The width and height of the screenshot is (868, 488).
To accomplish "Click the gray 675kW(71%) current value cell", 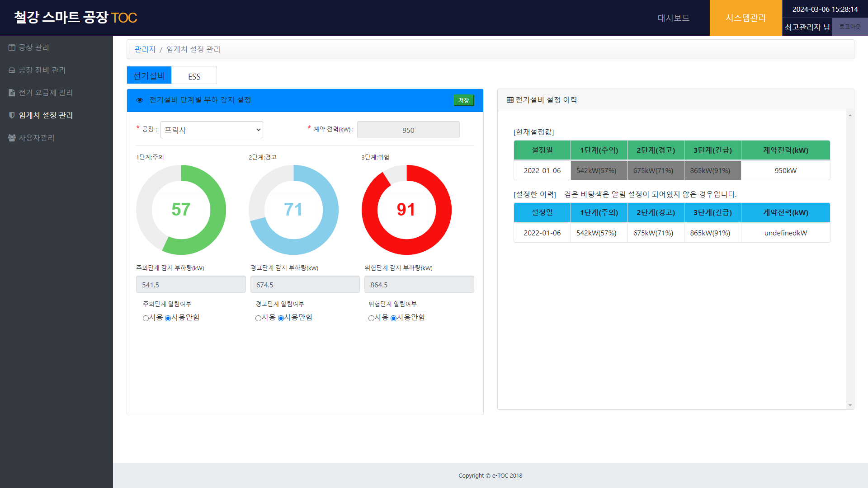I will (656, 170).
